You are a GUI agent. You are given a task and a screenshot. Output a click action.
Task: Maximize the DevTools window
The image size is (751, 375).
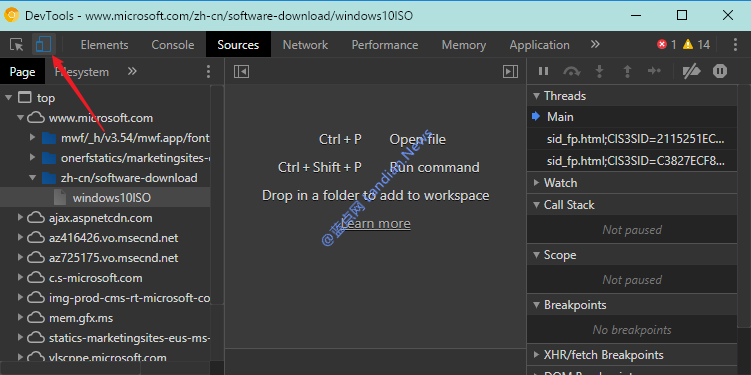682,15
